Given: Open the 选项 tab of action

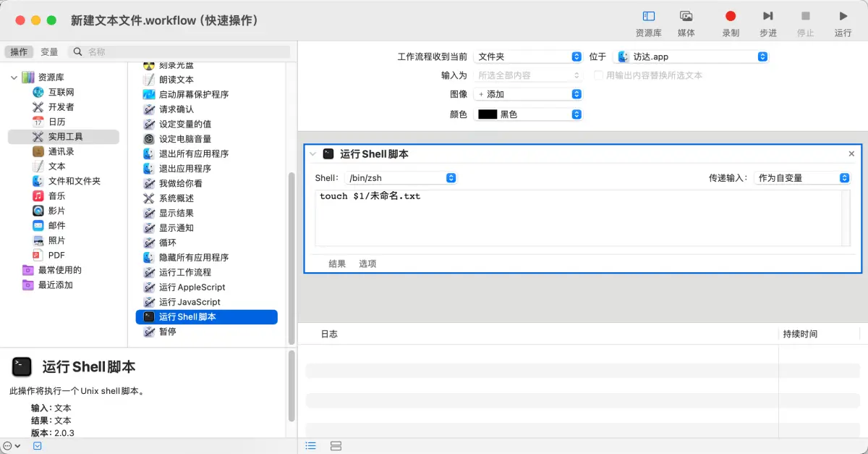Looking at the screenshot, I should 367,264.
